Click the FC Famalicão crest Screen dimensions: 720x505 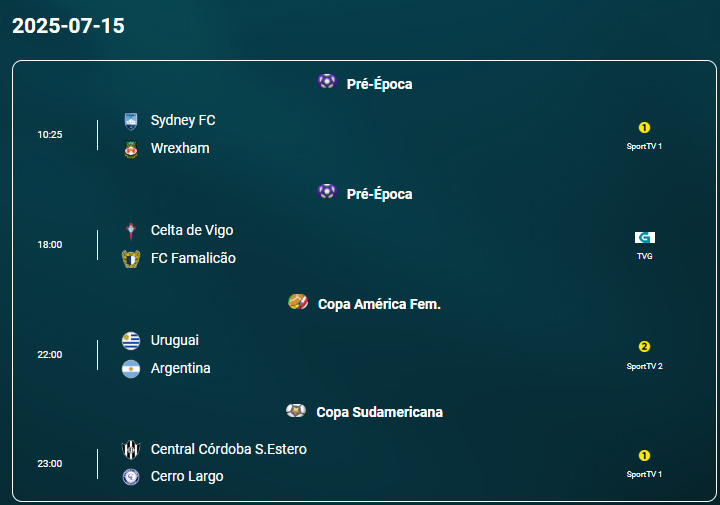[131, 259]
